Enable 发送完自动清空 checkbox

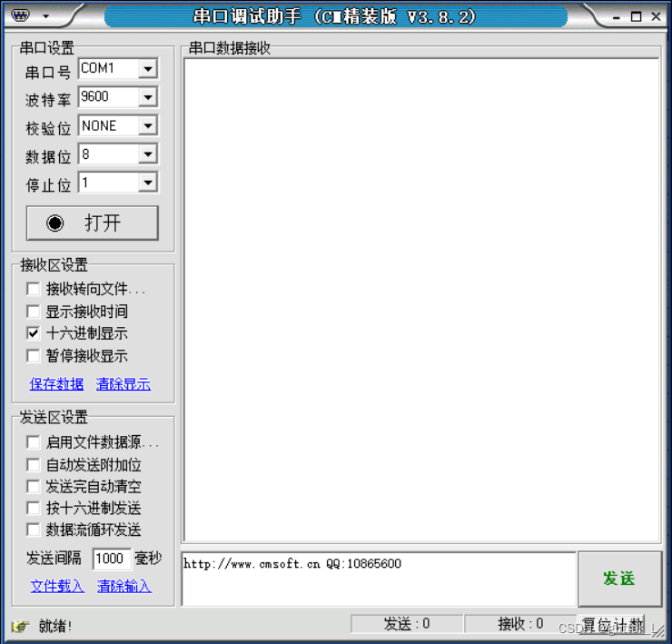pyautogui.click(x=33, y=486)
